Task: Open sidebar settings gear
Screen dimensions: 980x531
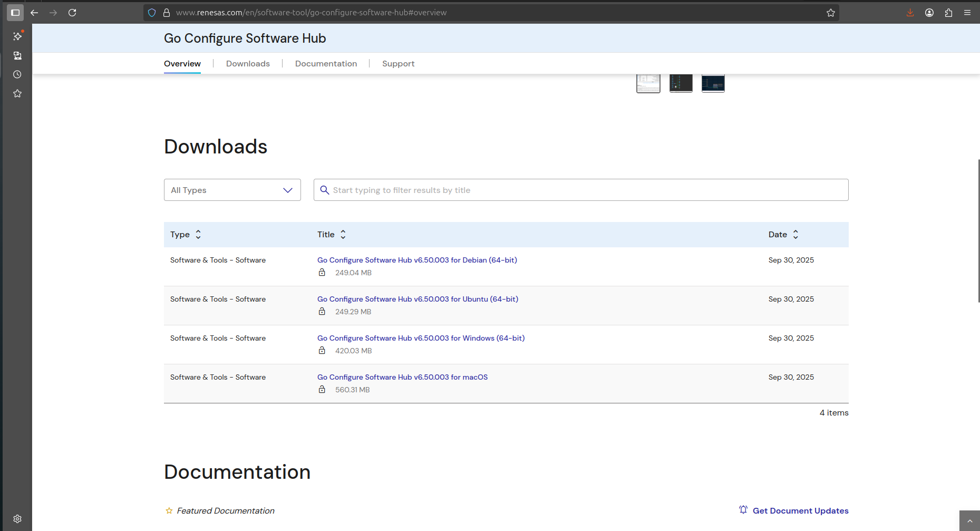Action: point(17,519)
